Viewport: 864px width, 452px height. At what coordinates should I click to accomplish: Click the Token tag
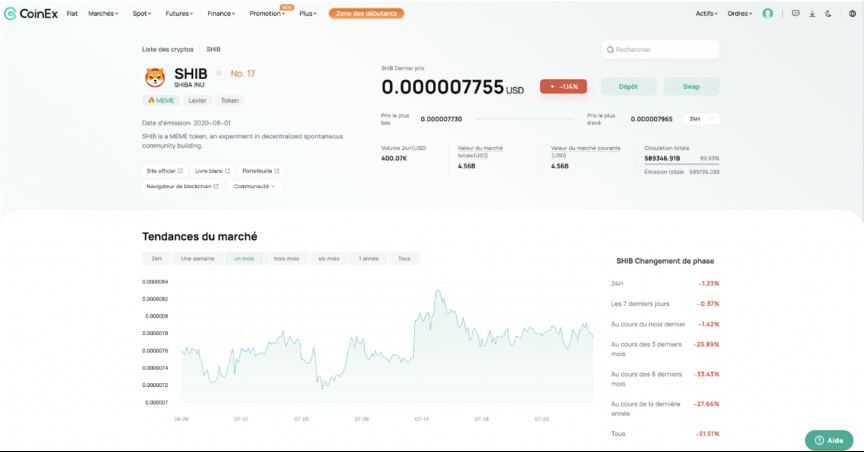tap(230, 100)
